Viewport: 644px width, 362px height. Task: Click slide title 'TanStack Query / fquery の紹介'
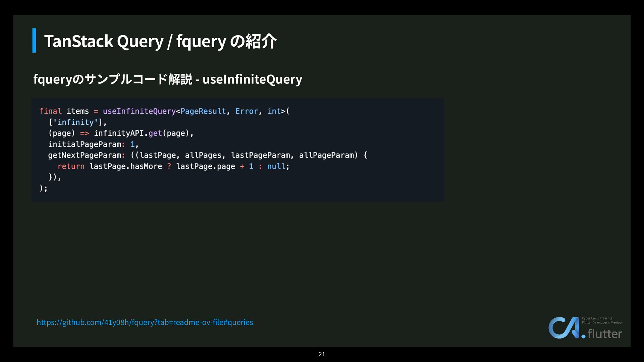[x=160, y=41]
